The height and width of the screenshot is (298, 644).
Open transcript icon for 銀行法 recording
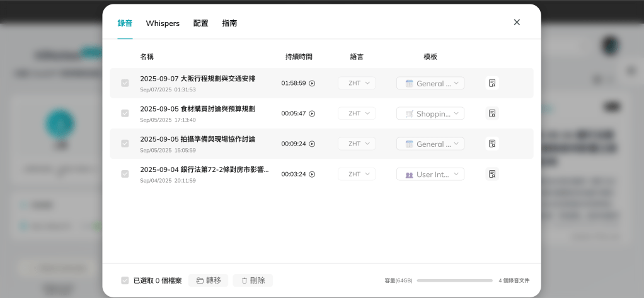(492, 174)
